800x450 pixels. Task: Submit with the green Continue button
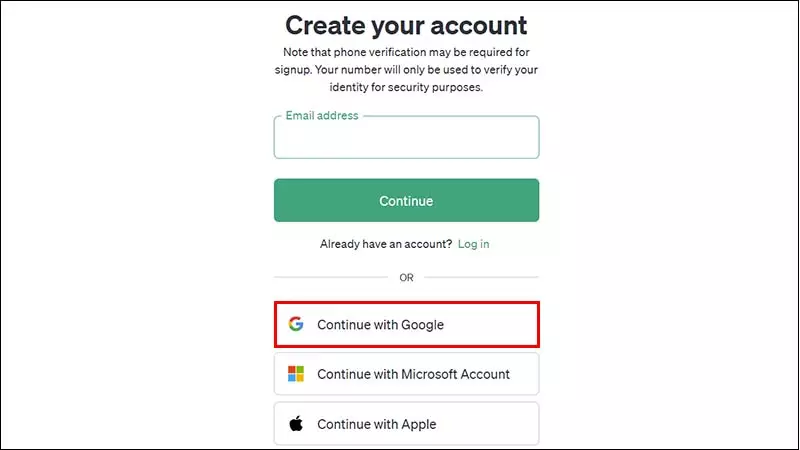tap(407, 200)
